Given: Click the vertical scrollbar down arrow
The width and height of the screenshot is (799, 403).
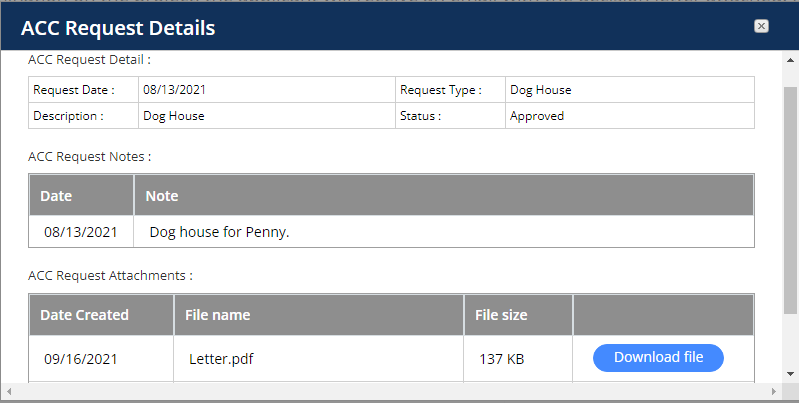Looking at the screenshot, I should 790,373.
